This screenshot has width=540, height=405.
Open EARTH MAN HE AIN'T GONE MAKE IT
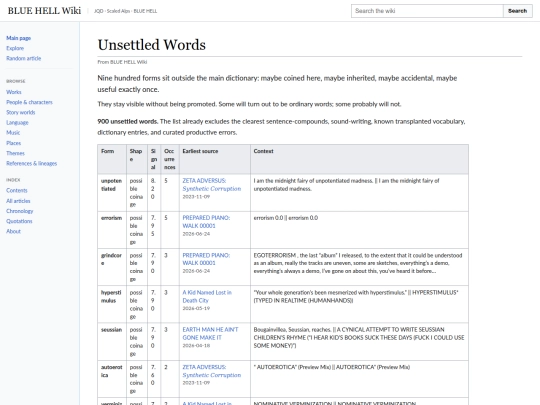click(x=210, y=334)
